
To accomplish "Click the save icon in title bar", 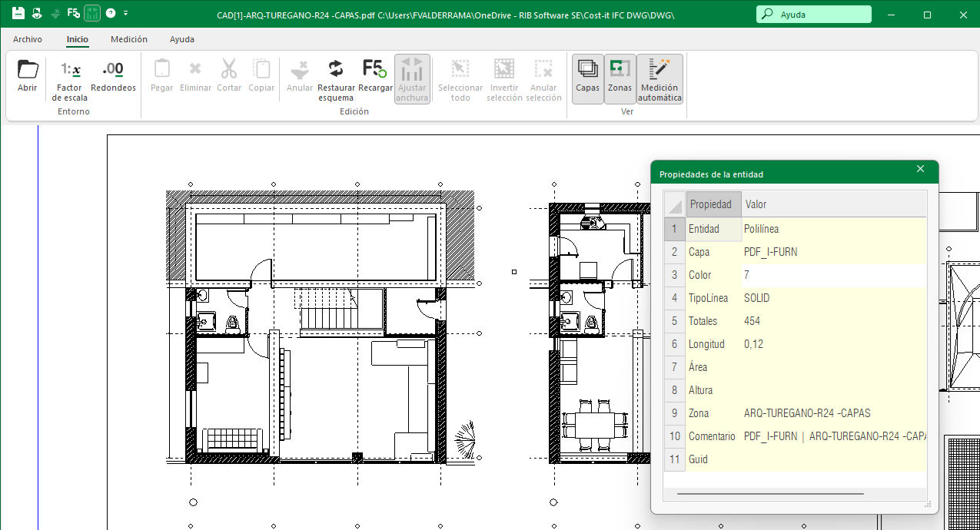I will point(18,13).
